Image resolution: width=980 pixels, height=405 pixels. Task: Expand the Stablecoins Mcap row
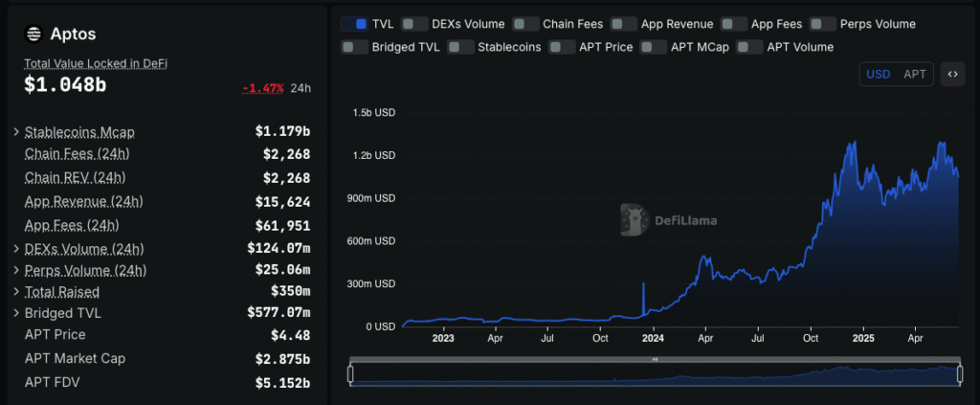16,131
